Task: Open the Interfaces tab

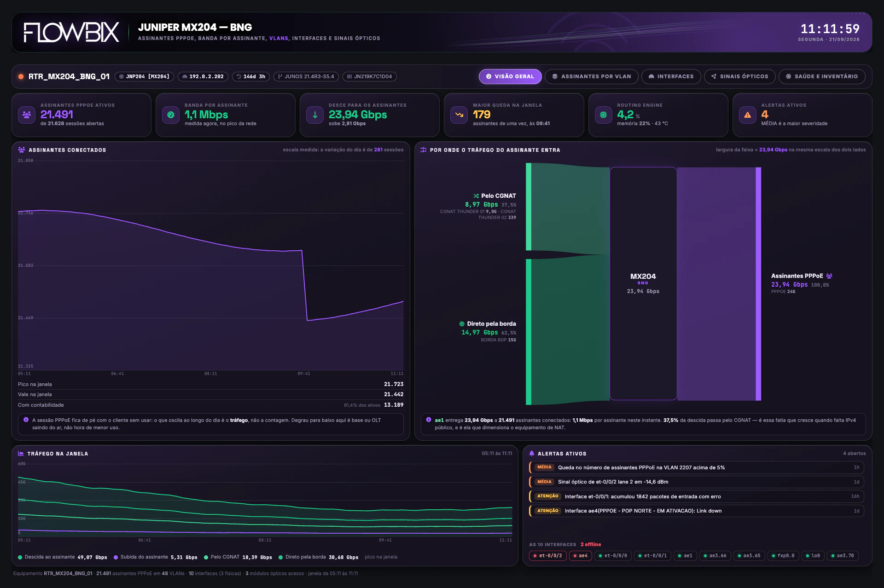Action: pyautogui.click(x=671, y=76)
